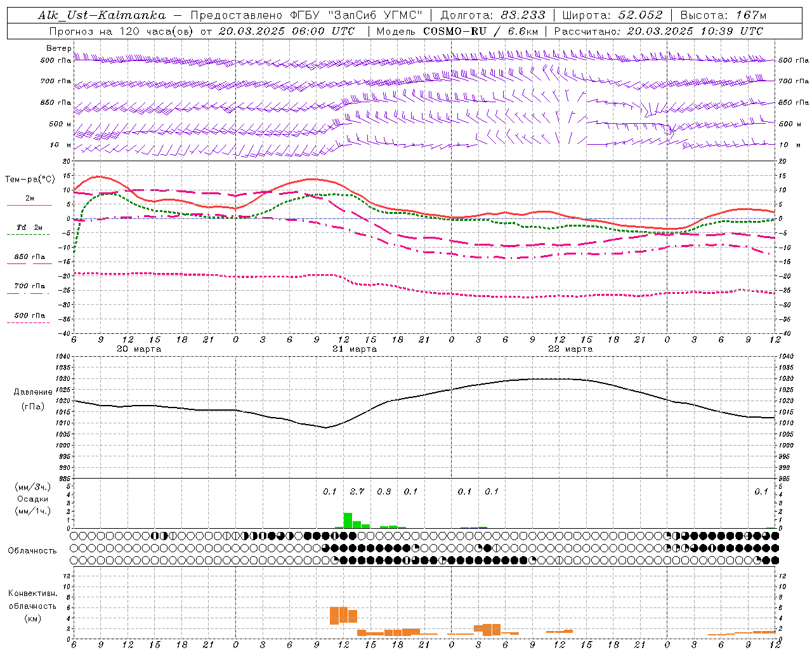Click the '21 марта' date label
Screen dimensions: 812x650
tap(355, 349)
